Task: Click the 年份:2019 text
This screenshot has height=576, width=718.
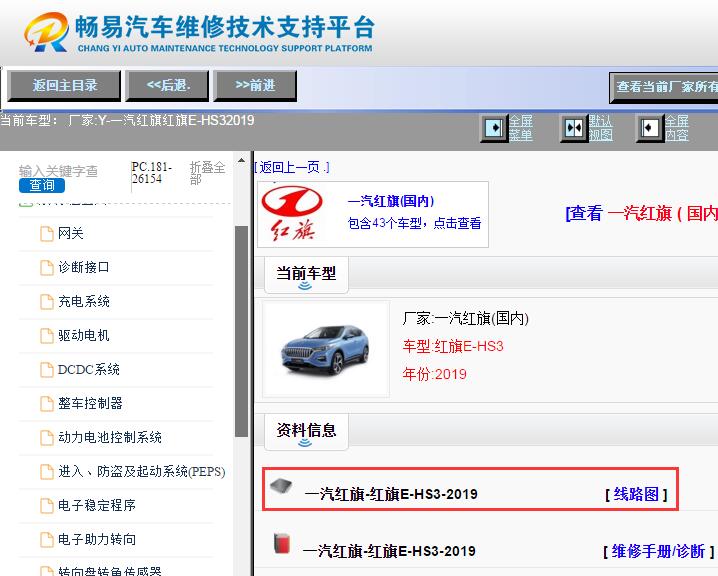Action: click(x=435, y=374)
